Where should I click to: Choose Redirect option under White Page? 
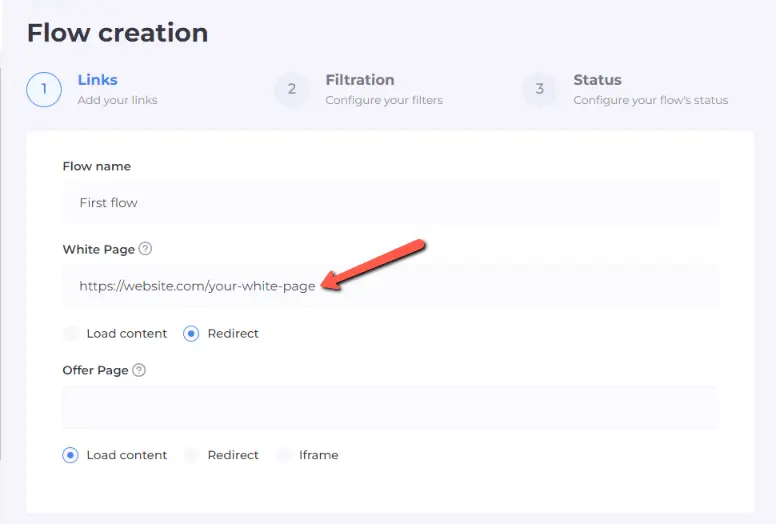point(192,334)
